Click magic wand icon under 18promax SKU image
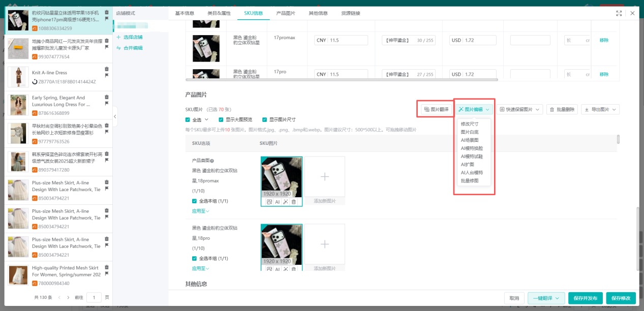This screenshot has height=311, width=644. [286, 202]
